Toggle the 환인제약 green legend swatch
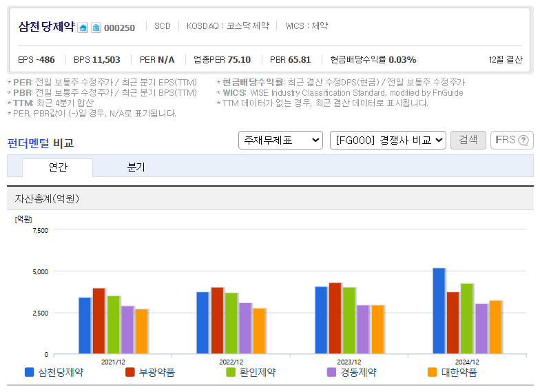This screenshot has height=392, width=540. [x=231, y=372]
